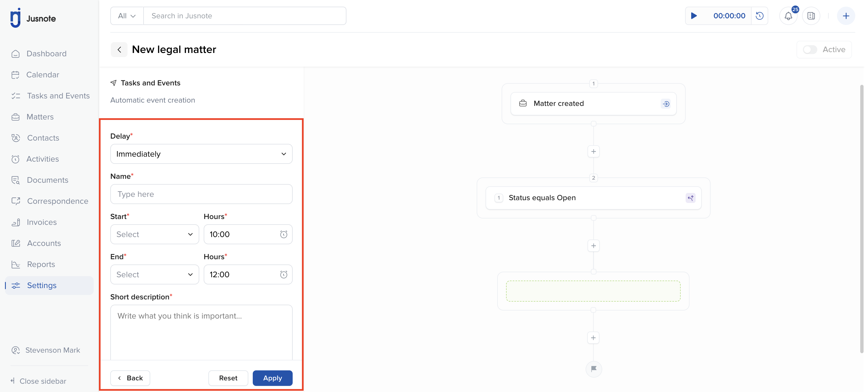Click the Start Hours 10:00 field
This screenshot has height=392, width=868.
[x=248, y=234]
